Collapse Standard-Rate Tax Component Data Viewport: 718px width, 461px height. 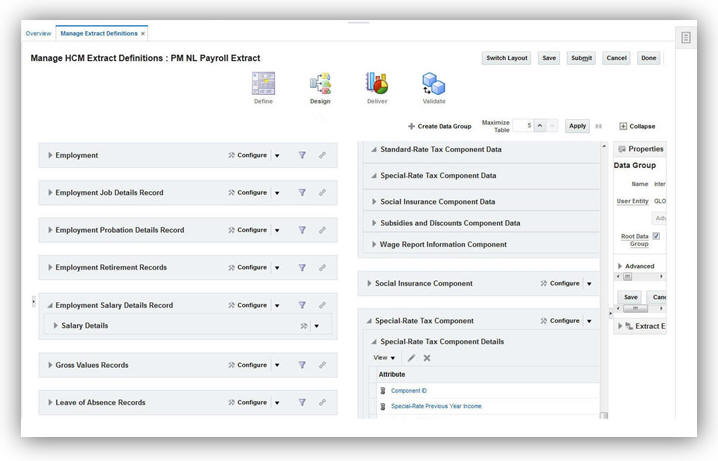(374, 150)
